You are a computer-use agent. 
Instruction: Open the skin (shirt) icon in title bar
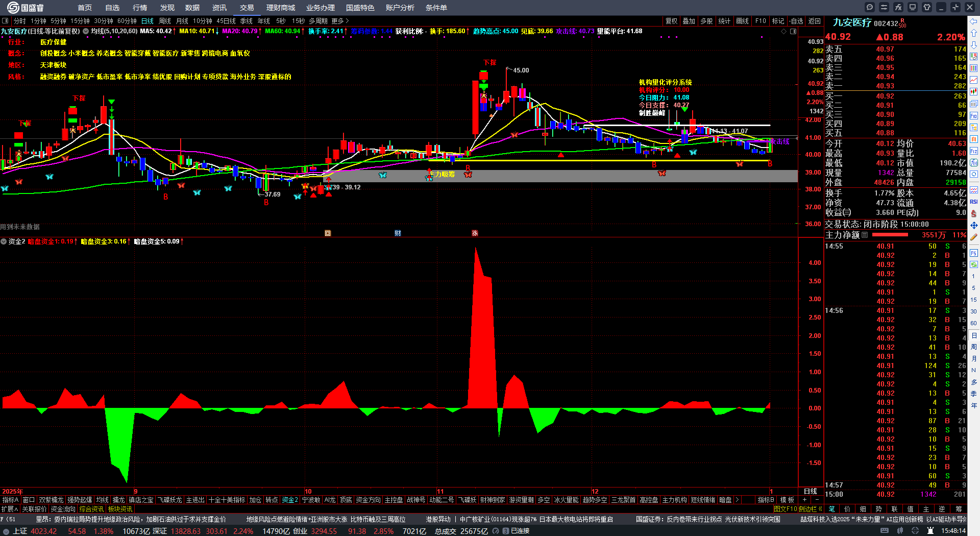coord(927,7)
